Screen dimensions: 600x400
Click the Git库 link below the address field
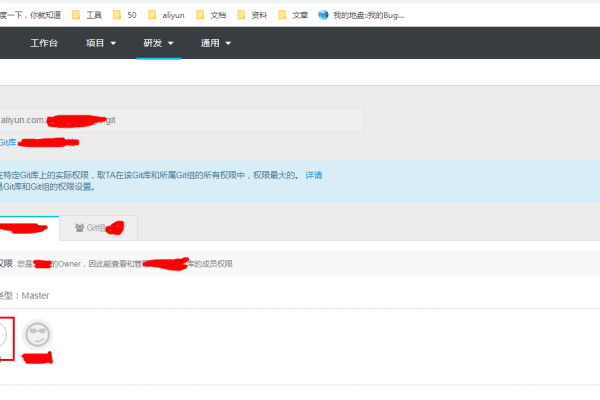8,143
